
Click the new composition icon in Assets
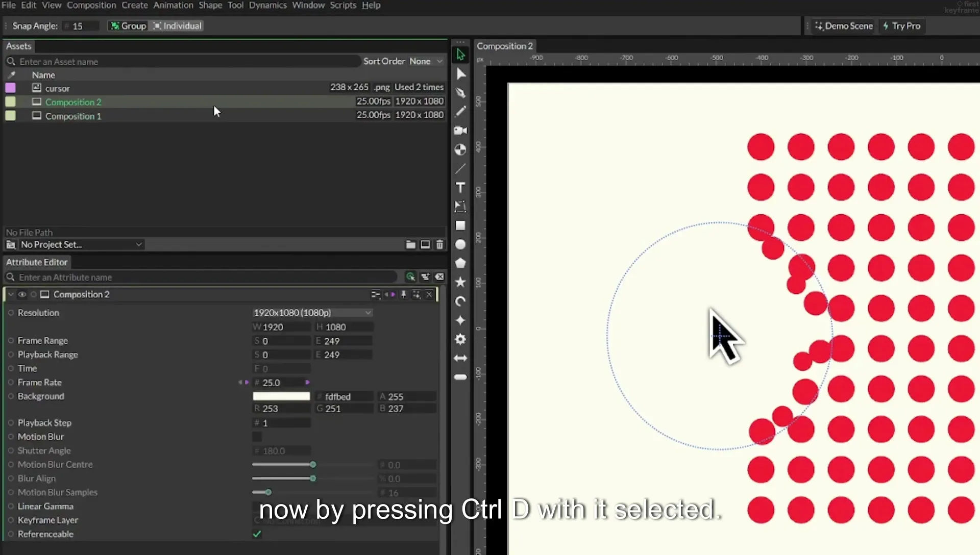click(425, 245)
